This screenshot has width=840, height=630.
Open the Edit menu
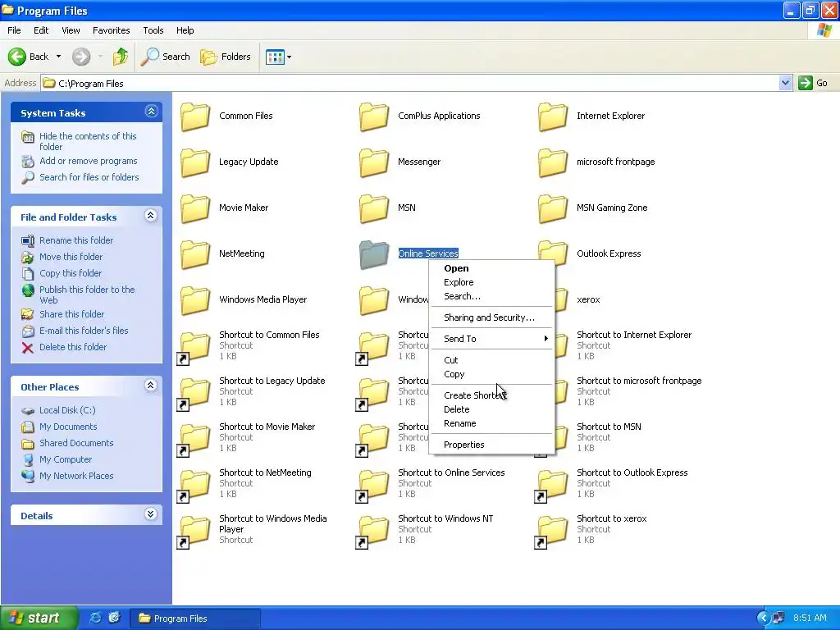coord(41,30)
